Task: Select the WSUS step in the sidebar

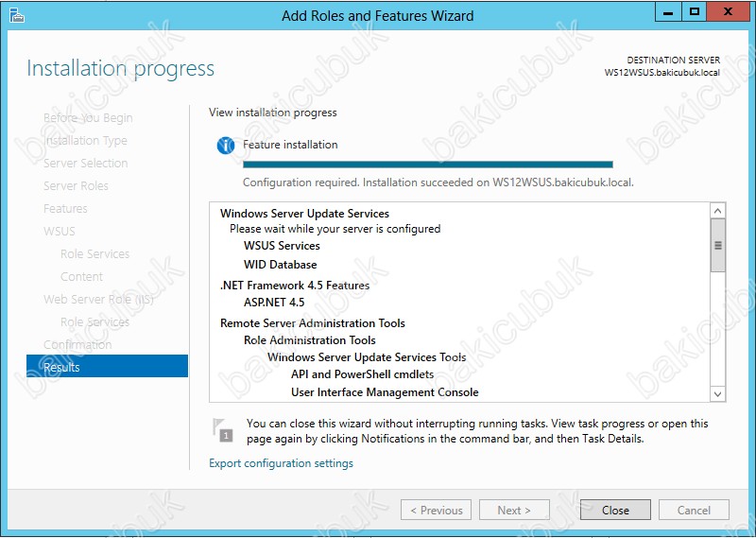Action: [60, 231]
